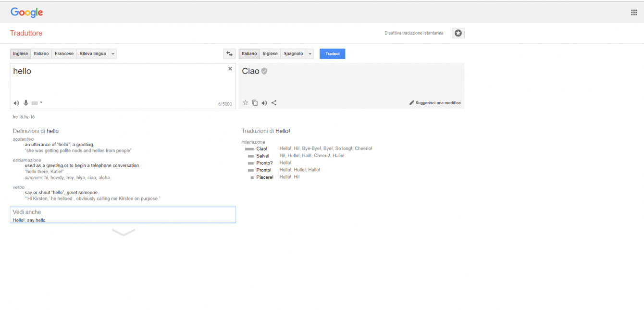Click the 6/5000 character counter
Image resolution: width=644 pixels, height=310 pixels.
pyautogui.click(x=225, y=104)
